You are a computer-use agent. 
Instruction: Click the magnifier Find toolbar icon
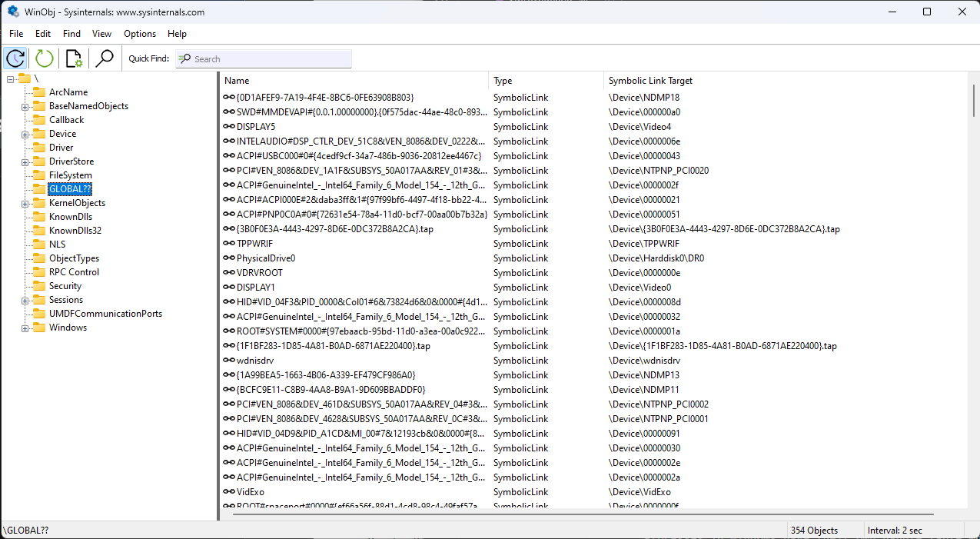point(104,58)
